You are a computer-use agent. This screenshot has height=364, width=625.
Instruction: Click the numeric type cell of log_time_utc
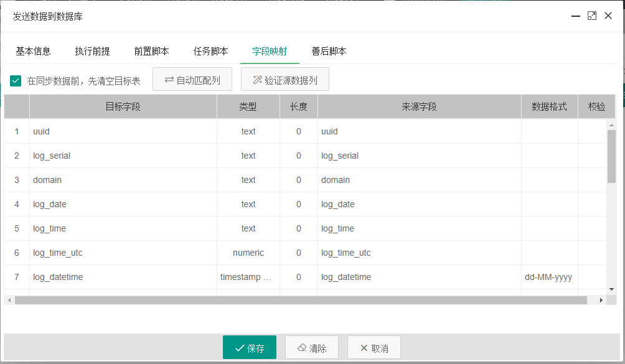[x=248, y=253]
